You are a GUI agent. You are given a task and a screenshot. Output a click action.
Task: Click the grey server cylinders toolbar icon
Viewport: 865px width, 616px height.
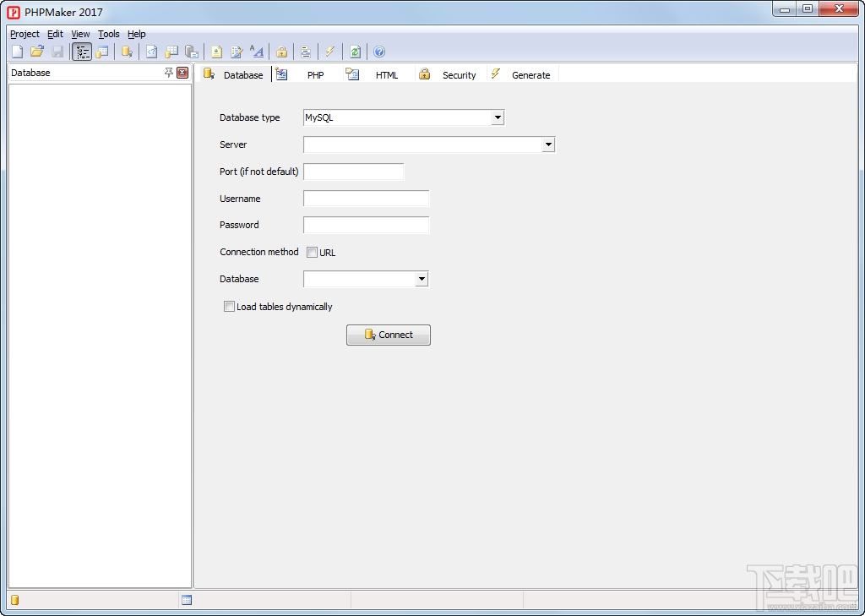click(192, 52)
